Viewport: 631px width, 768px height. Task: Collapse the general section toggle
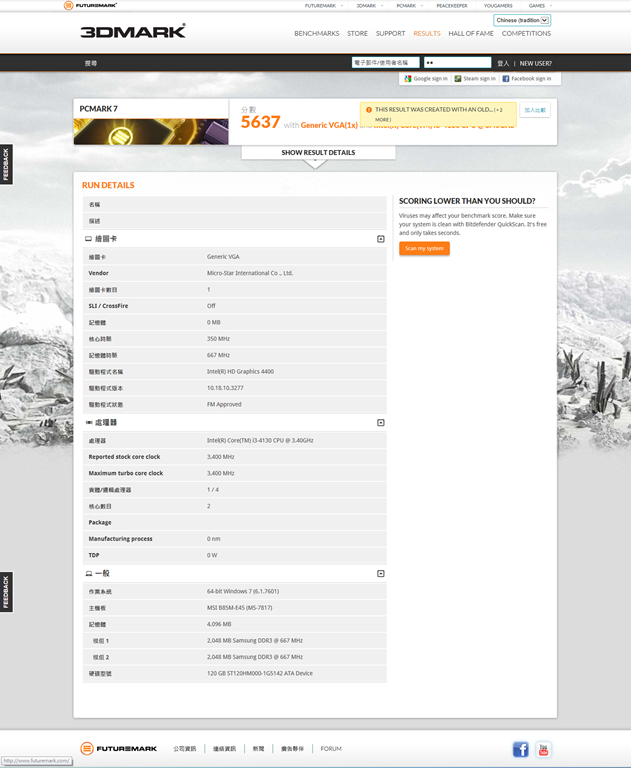pos(381,574)
